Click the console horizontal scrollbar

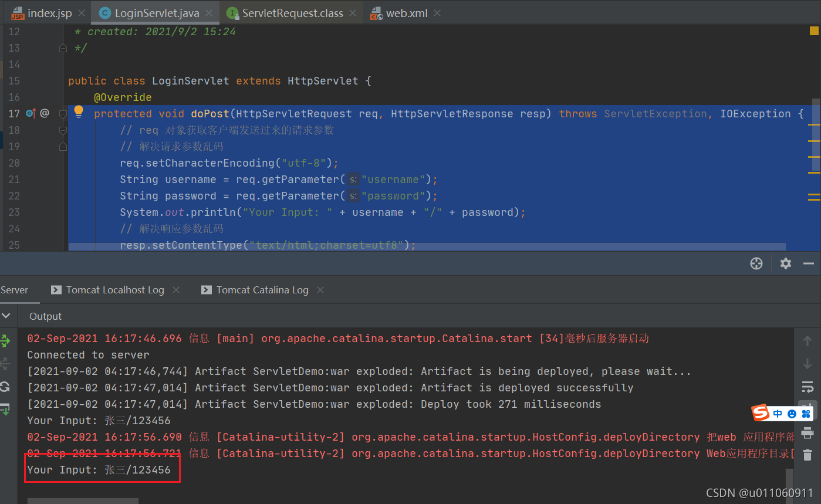pos(83,501)
